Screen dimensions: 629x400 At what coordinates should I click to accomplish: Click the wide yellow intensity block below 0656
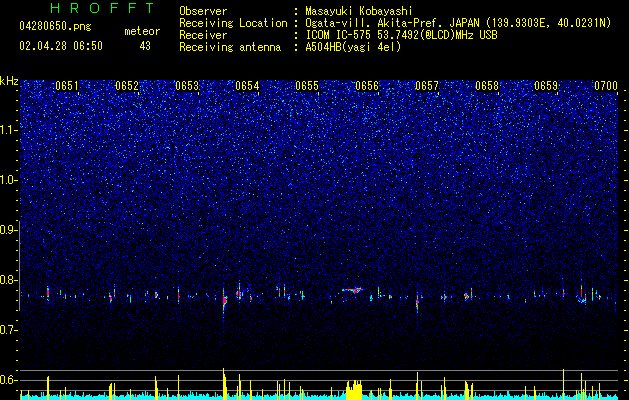[354, 390]
